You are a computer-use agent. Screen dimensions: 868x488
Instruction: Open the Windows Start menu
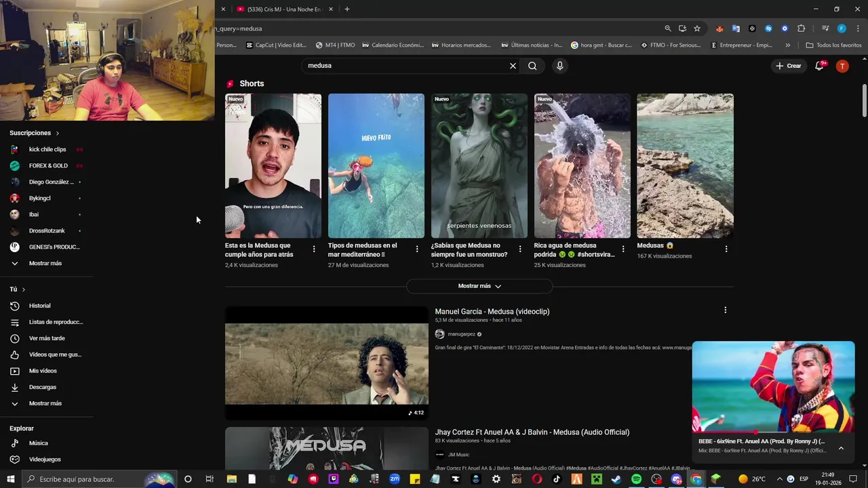pyautogui.click(x=10, y=479)
